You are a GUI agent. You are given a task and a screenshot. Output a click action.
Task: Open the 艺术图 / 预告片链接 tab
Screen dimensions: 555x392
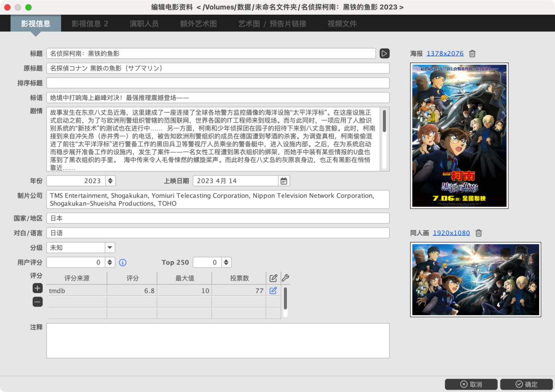coord(272,24)
